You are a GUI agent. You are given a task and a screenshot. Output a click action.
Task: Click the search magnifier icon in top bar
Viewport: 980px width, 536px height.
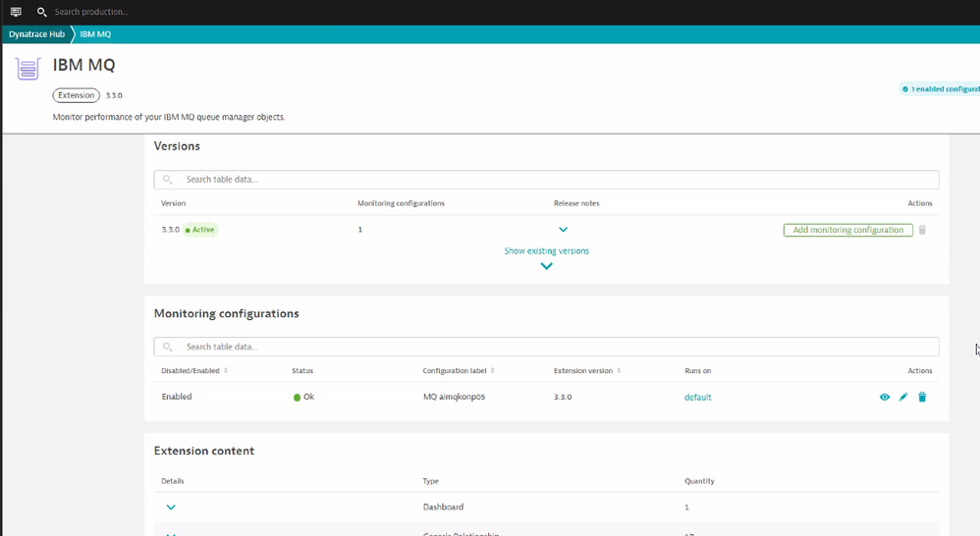(41, 12)
